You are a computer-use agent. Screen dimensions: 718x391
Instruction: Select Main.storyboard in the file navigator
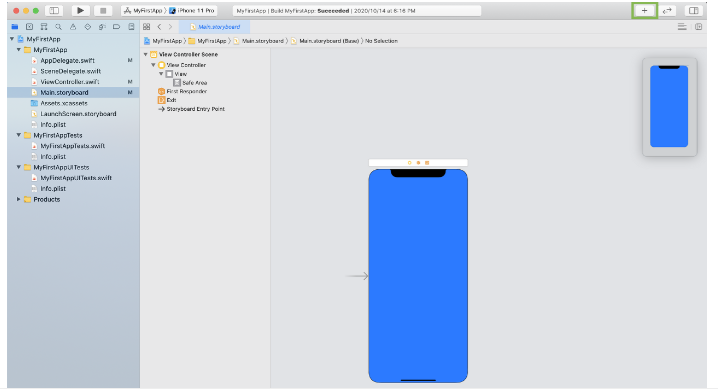pos(73,92)
